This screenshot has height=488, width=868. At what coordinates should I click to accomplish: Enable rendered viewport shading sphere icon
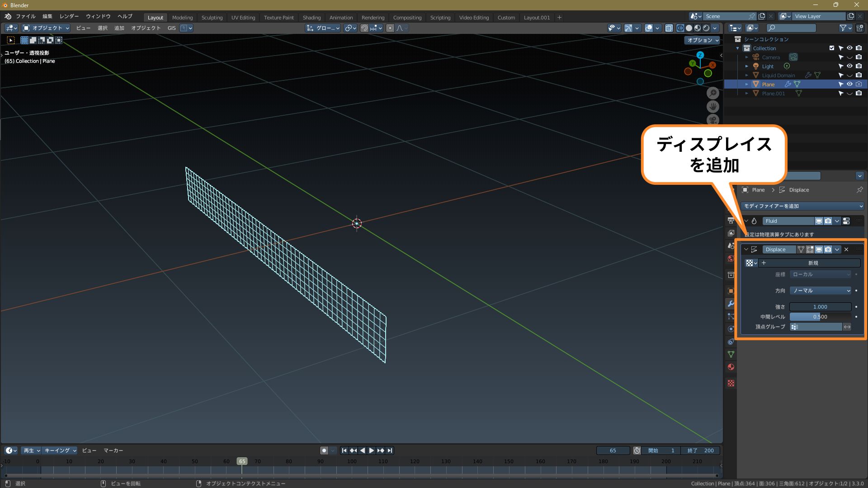pos(707,28)
